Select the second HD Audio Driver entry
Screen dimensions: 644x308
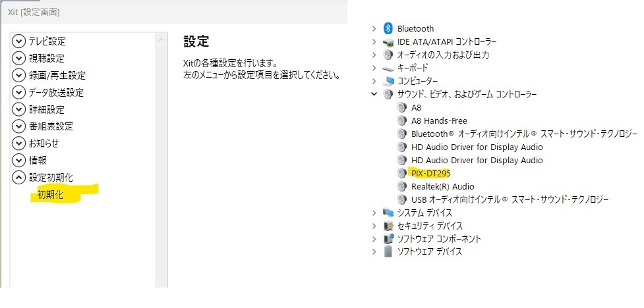(x=477, y=160)
